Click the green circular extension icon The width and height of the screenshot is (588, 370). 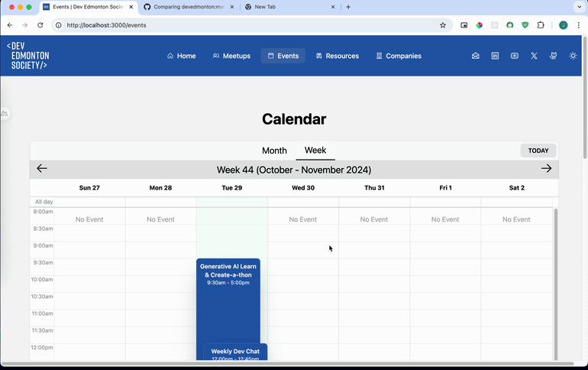509,25
